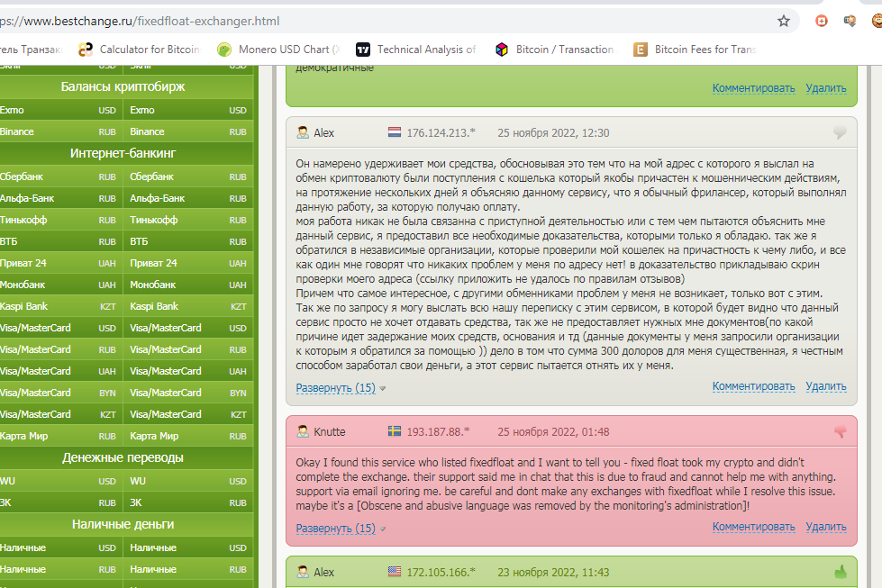Click the dropdown arrow beside Развернуть under Alex's review
The width and height of the screenshot is (882, 588).
(x=383, y=388)
